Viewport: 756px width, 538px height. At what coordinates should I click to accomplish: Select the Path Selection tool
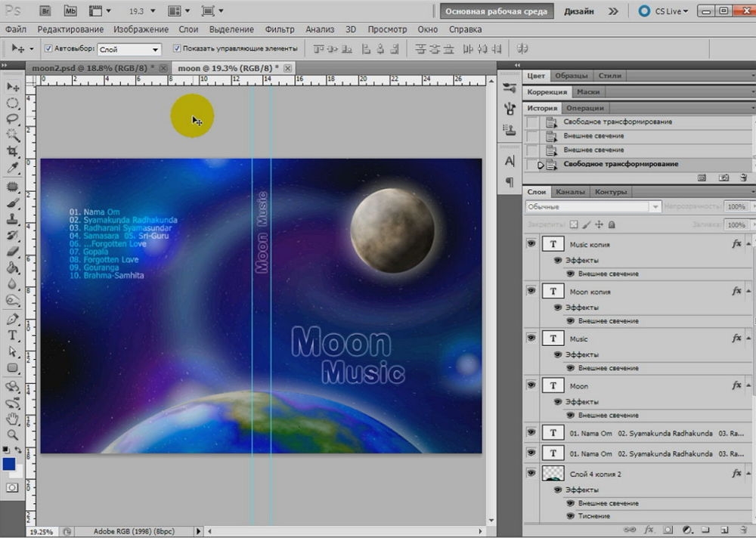pos(13,351)
